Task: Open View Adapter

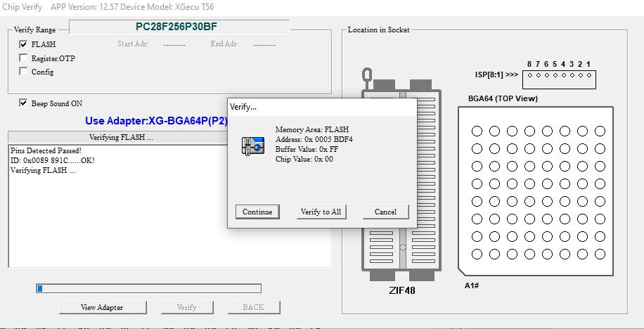Action: 102,307
